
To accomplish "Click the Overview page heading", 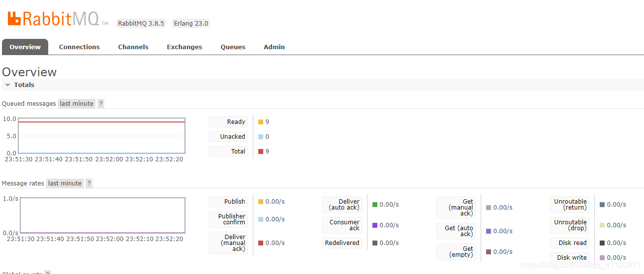I will click(30, 72).
